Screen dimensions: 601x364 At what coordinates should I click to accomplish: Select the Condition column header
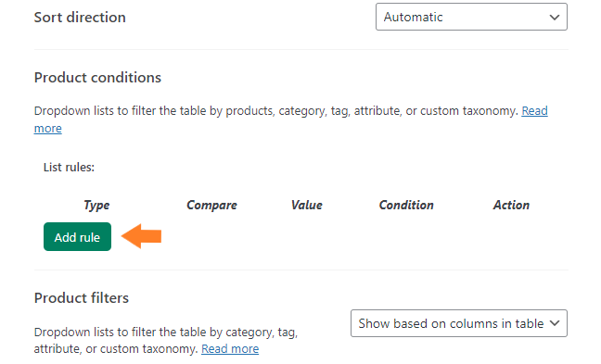pyautogui.click(x=406, y=206)
